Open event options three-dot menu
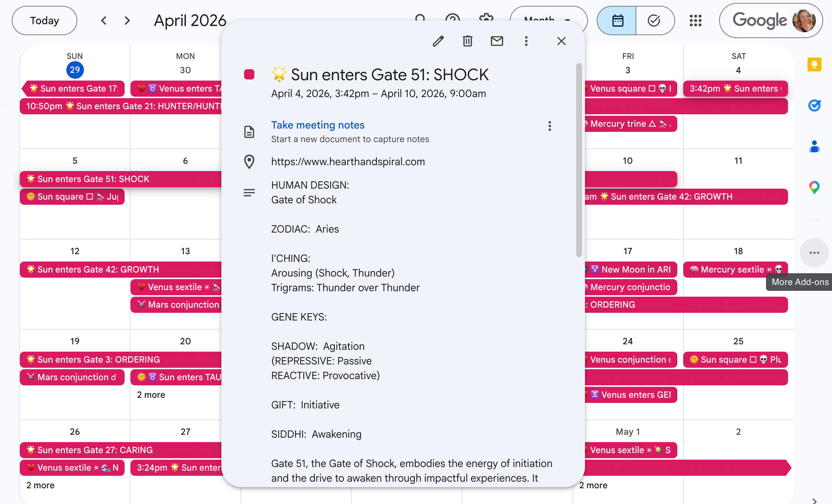This screenshot has width=832, height=504. coord(526,41)
